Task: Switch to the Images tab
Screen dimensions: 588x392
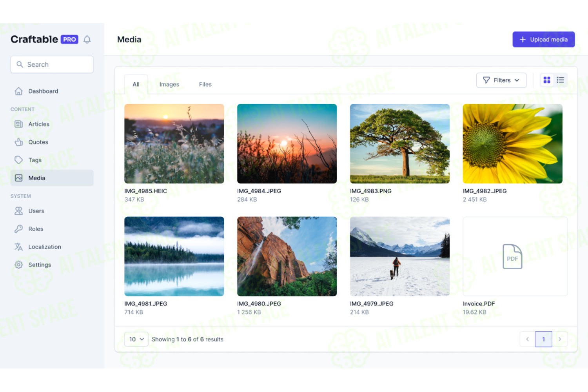Action: pos(169,84)
